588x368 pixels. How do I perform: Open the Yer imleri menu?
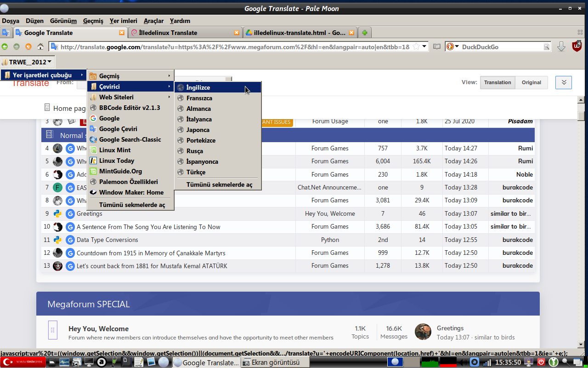click(x=123, y=21)
